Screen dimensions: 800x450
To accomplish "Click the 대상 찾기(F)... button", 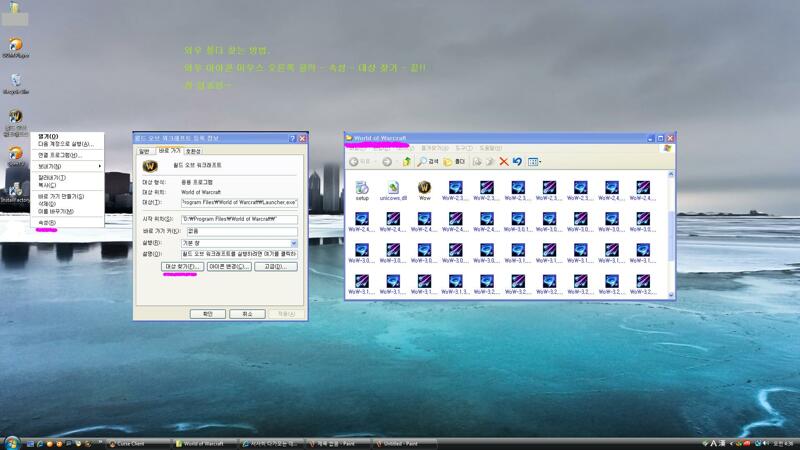I will (183, 267).
